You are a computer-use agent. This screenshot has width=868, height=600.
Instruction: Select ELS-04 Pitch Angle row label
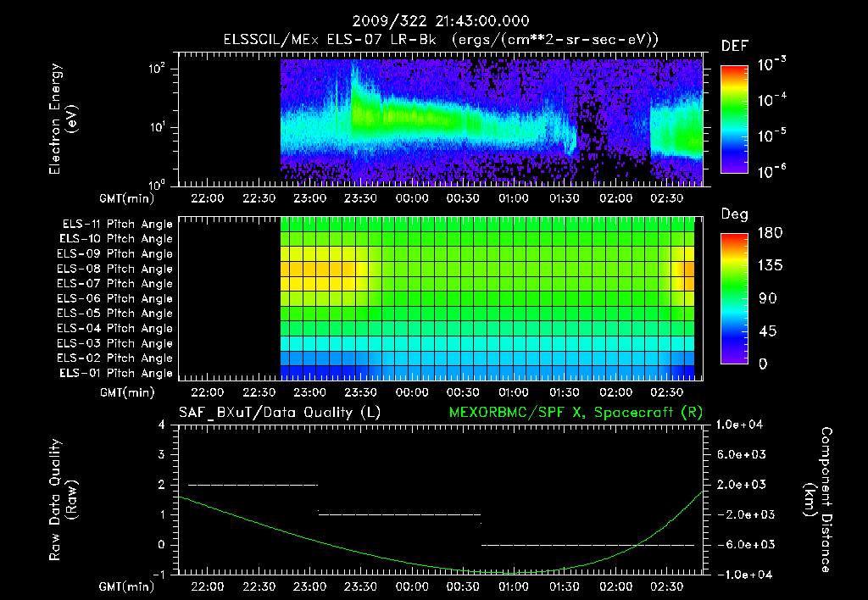tap(115, 328)
